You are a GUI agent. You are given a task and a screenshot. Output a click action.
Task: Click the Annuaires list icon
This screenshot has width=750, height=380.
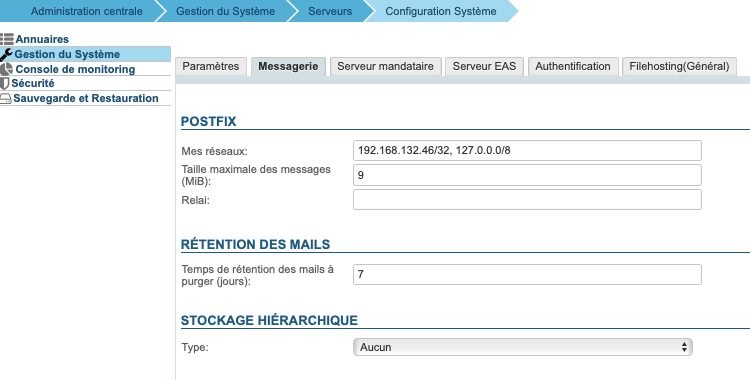coord(7,39)
